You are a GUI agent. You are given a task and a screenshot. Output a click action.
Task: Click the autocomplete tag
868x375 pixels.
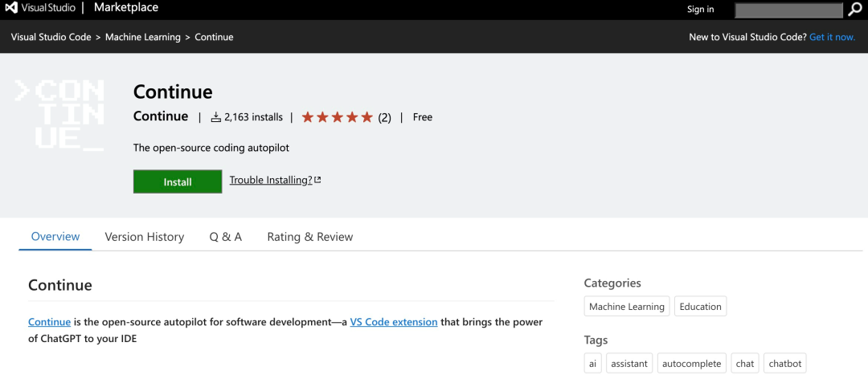tap(692, 364)
